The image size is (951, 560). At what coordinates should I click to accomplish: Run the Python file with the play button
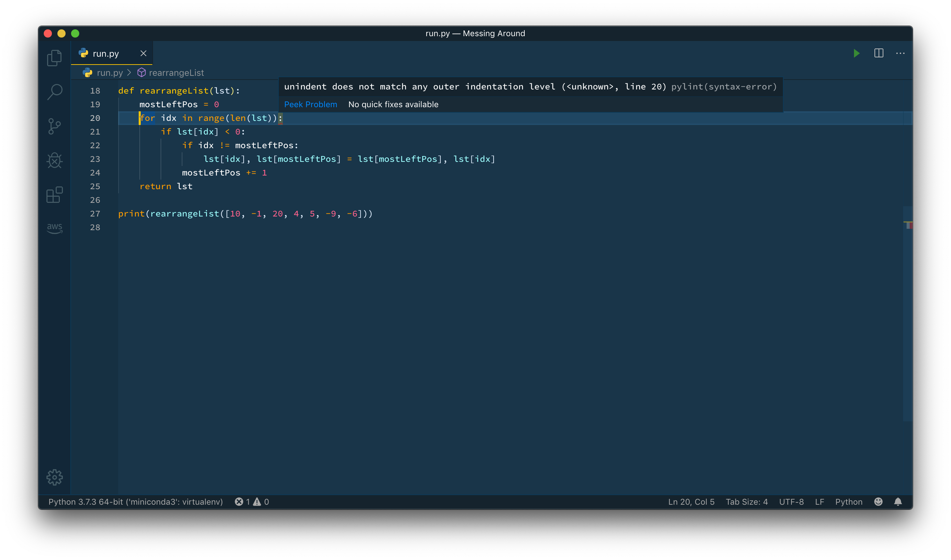[x=857, y=53]
